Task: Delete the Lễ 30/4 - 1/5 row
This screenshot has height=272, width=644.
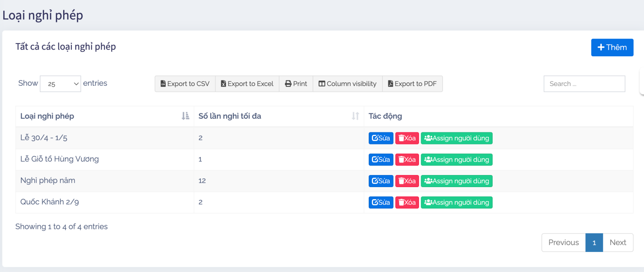Action: pyautogui.click(x=407, y=138)
